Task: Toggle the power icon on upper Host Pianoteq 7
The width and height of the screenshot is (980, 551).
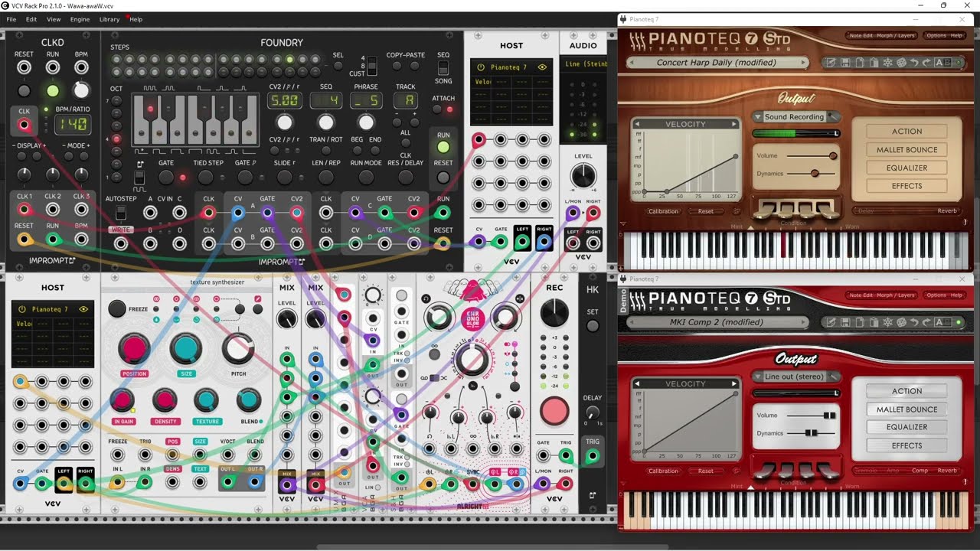Action: tap(481, 67)
